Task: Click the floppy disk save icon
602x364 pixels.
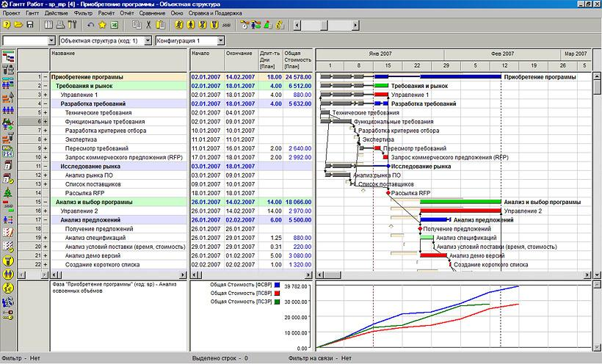Action: [29, 25]
